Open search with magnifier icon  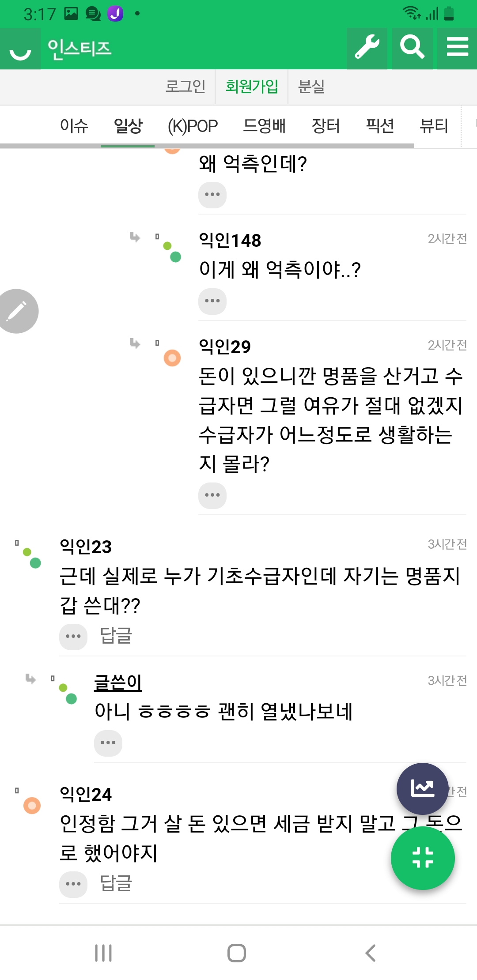click(412, 48)
